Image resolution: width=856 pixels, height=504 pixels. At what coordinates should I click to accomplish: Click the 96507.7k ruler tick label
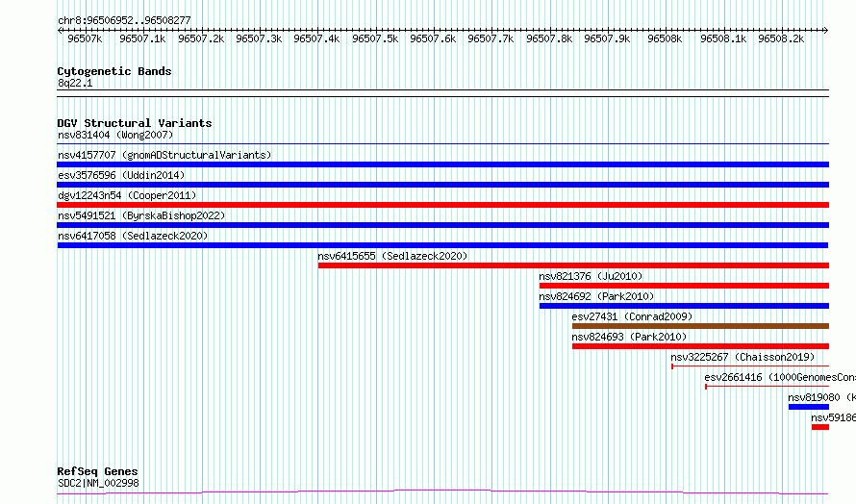pyautogui.click(x=491, y=38)
